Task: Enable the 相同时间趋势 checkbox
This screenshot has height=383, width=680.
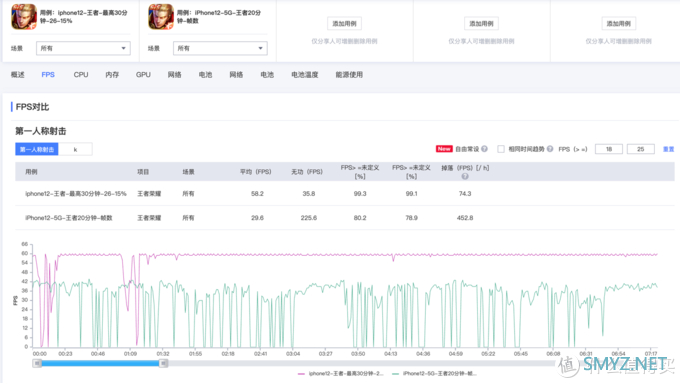Action: (x=501, y=149)
